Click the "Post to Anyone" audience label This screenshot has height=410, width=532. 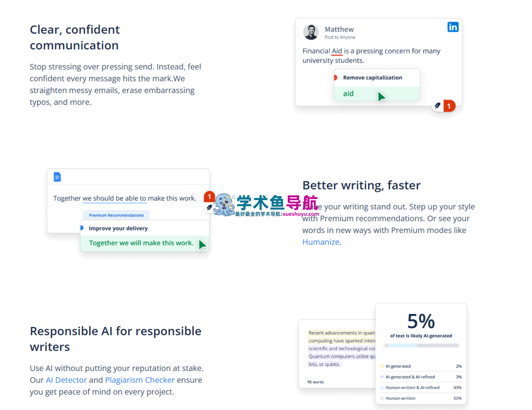pos(340,37)
